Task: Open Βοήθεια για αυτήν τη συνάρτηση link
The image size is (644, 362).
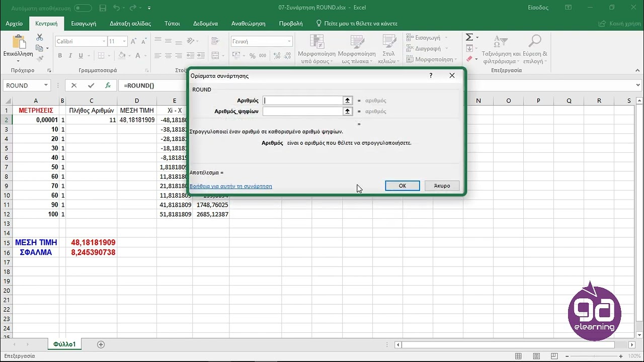Action: (x=230, y=186)
